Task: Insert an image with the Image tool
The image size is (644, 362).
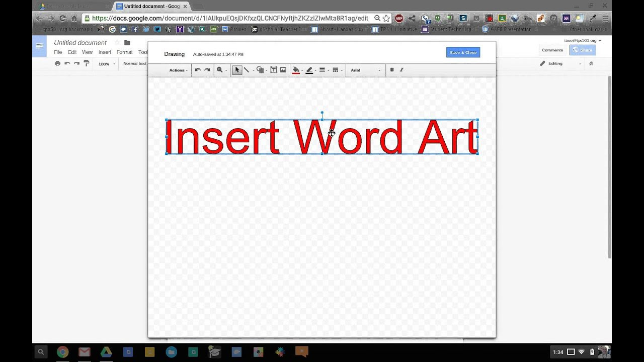Action: (283, 70)
